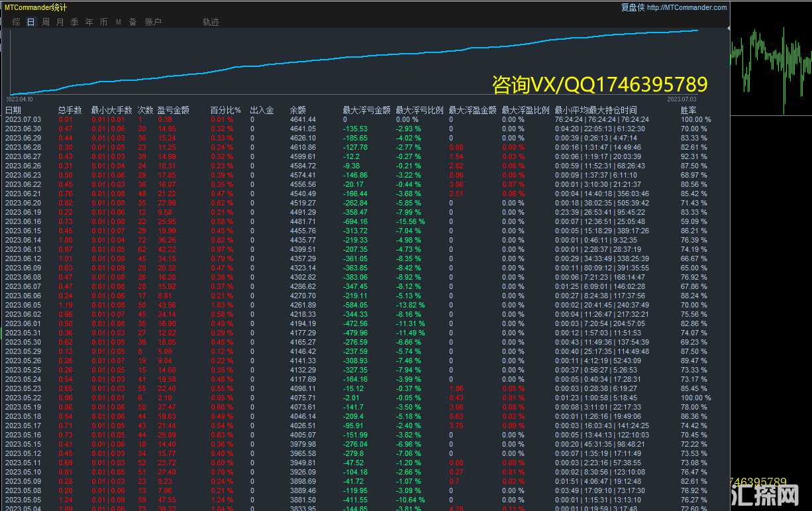Click the 盈亏金额 column header
This screenshot has height=511, width=812.
coord(173,110)
